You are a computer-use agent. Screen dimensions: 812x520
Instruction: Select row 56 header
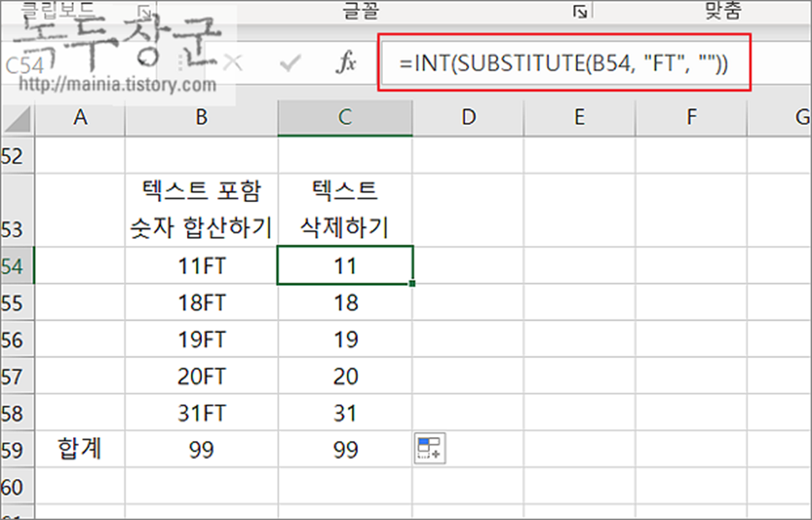pyautogui.click(x=17, y=340)
